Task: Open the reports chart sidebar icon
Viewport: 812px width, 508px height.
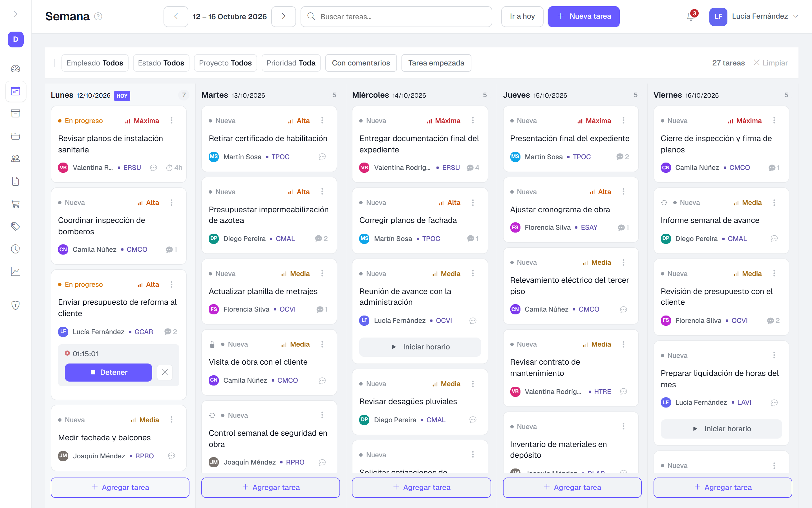Action: point(16,271)
